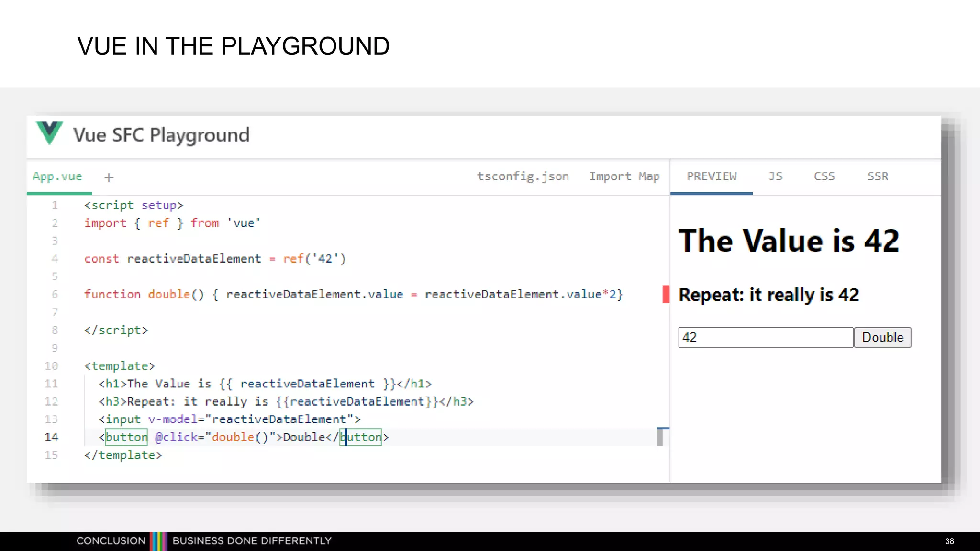This screenshot has height=551, width=980.
Task: Click line number 10 in gutter
Action: (51, 366)
